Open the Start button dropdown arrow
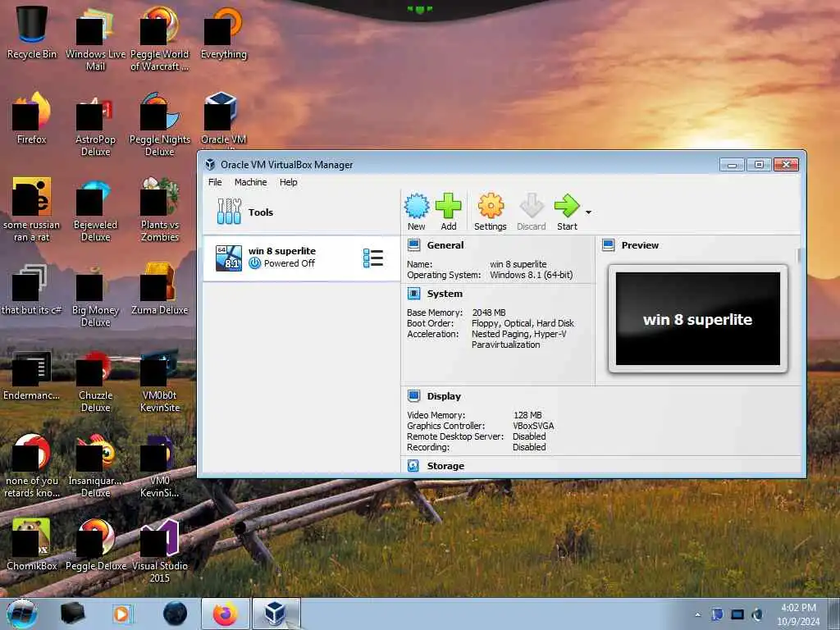Viewport: 840px width, 630px height. 588,212
